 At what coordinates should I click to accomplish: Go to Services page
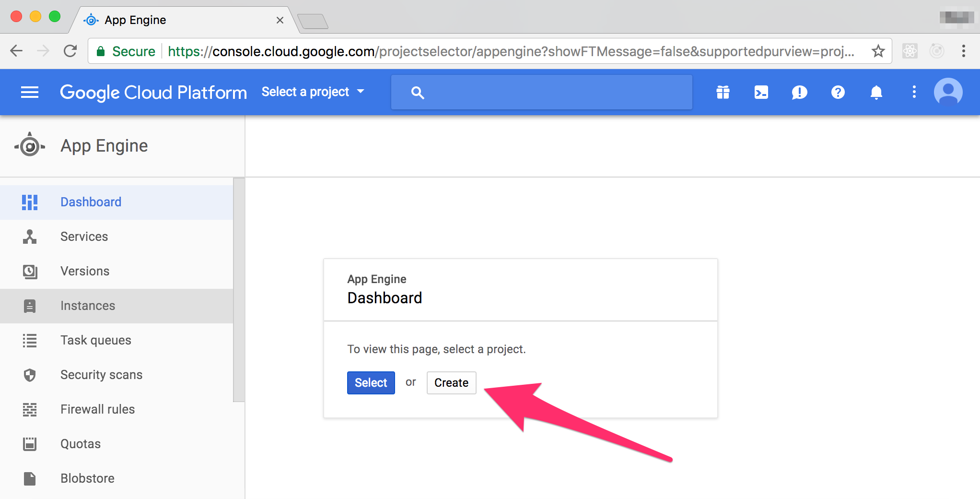[117, 237]
